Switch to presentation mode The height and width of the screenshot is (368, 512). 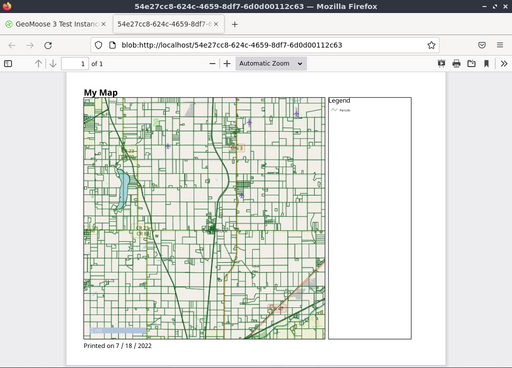coord(442,63)
